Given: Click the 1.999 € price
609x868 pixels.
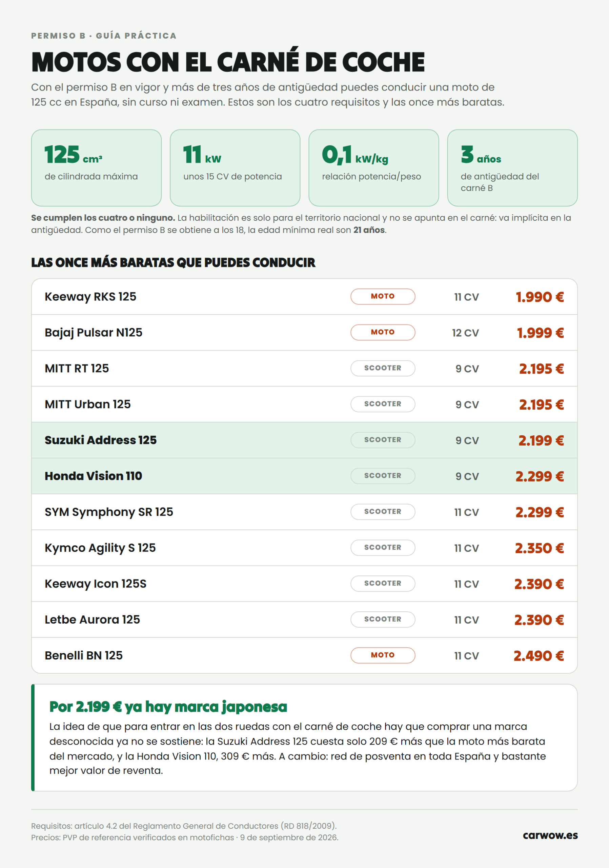Looking at the screenshot, I should coord(540,333).
